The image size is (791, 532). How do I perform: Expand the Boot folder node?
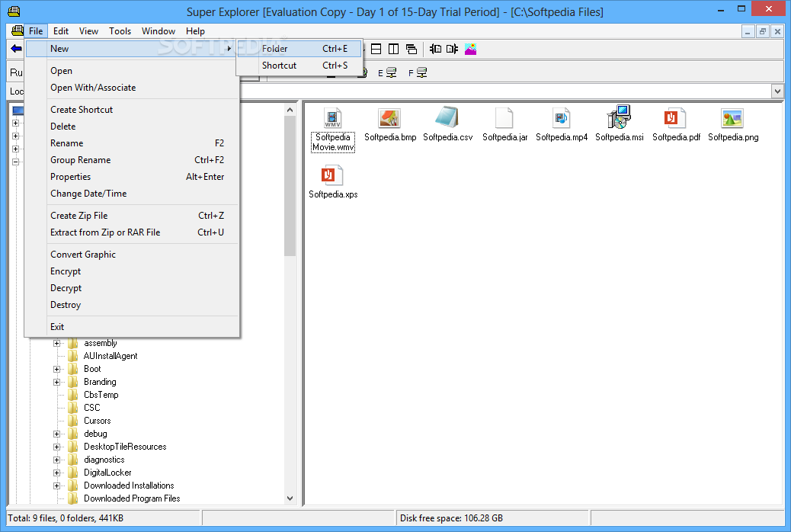[x=56, y=369]
